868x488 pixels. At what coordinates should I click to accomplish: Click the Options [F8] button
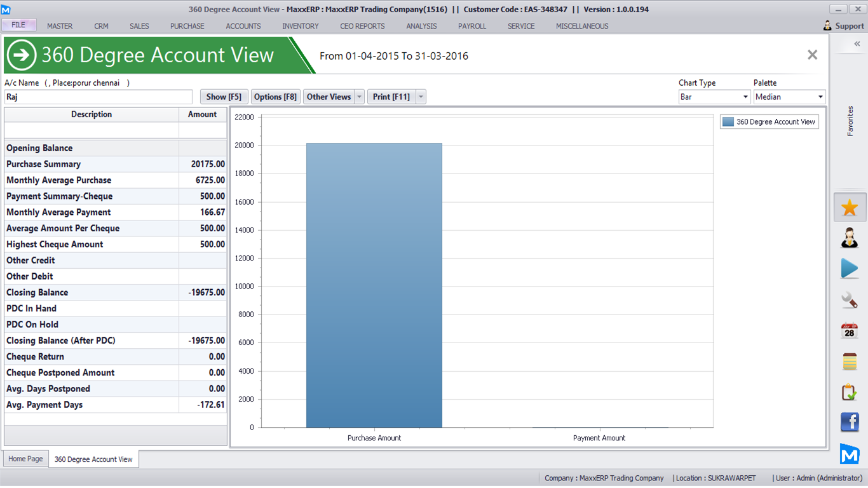click(275, 97)
